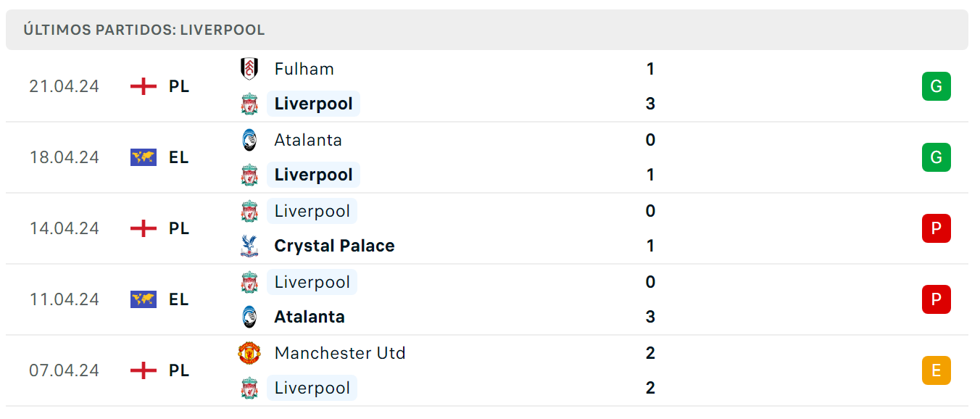Screen dimensions: 980x419
Task: Click the Liverpool crest in the 21.04.24 match
Action: (249, 104)
